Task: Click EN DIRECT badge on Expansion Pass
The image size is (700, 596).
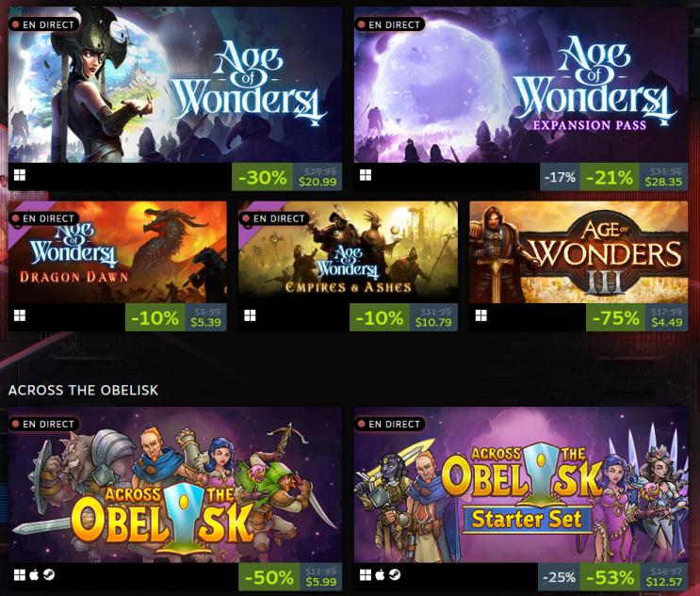Action: [x=390, y=24]
